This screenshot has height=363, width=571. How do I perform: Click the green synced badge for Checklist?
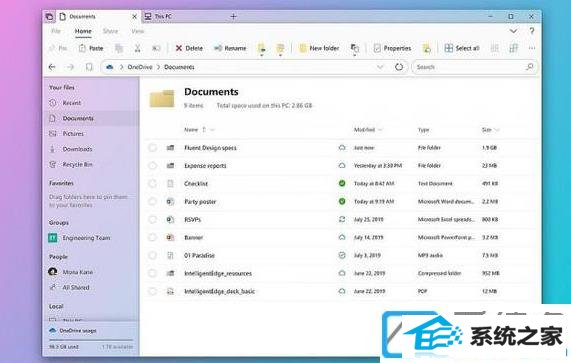342,184
